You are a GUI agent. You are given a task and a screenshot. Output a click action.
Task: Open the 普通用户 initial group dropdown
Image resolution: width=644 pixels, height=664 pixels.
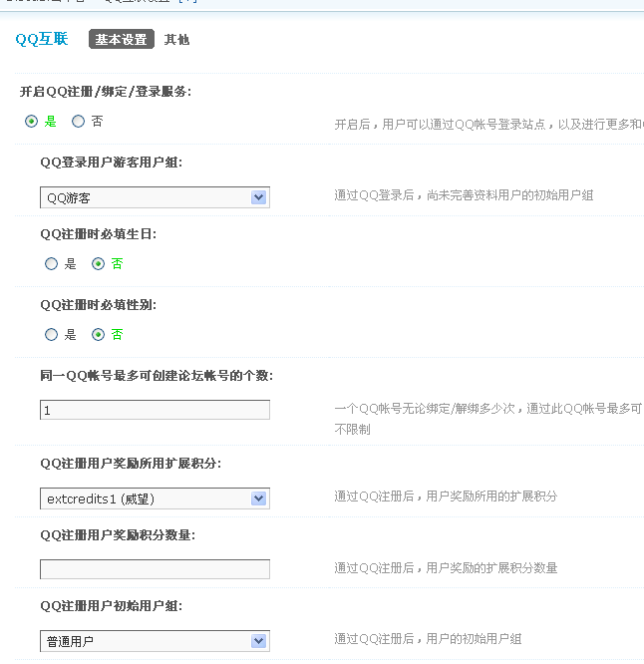(145, 641)
